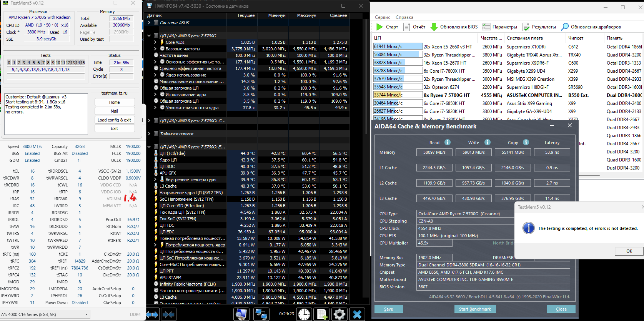Click info icon next to Copy column

point(526,142)
